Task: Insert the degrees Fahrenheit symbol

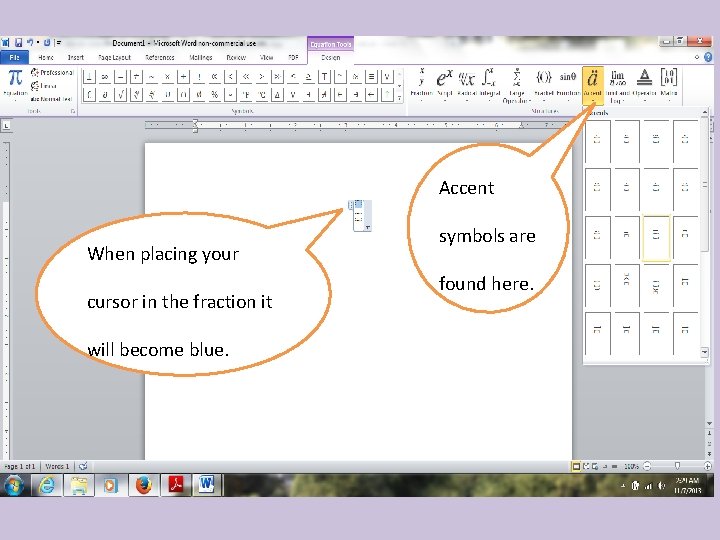Action: coord(246,95)
